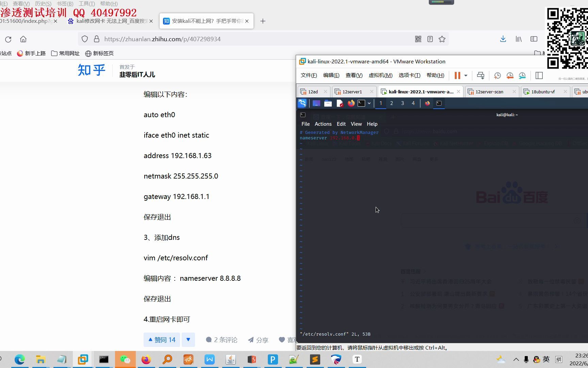Upvote article with 赞同 14 button
This screenshot has height=368, width=588.
[162, 340]
